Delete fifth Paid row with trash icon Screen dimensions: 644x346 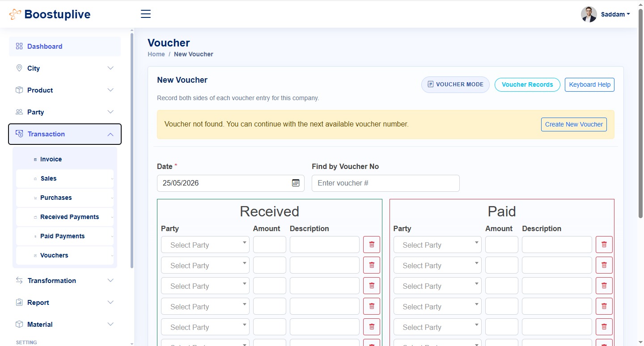(x=604, y=327)
